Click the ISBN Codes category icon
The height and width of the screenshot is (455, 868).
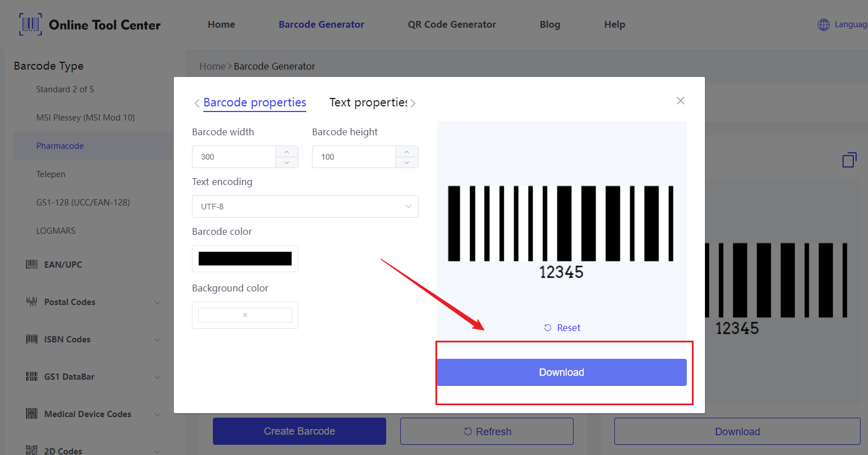(32, 339)
